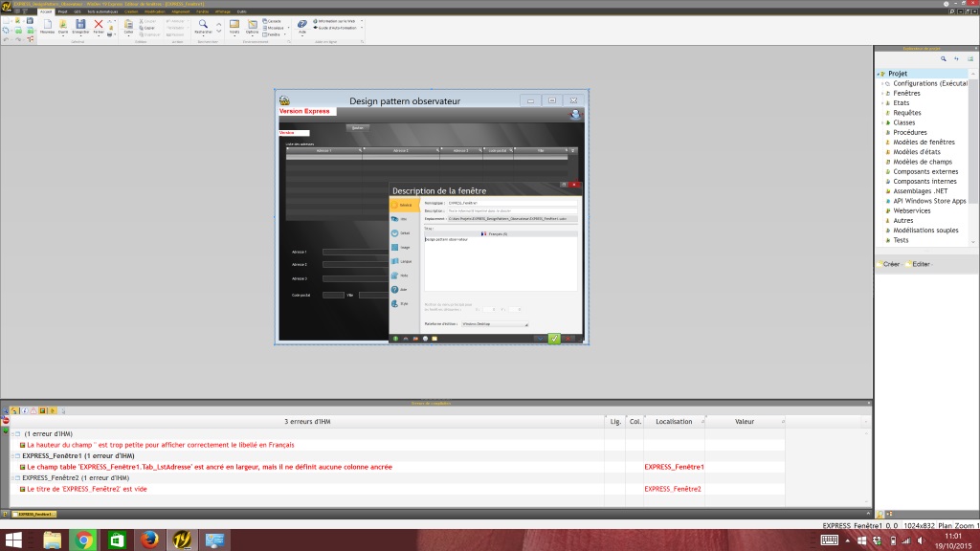Click the green check confirm button in Description dialog

(554, 339)
